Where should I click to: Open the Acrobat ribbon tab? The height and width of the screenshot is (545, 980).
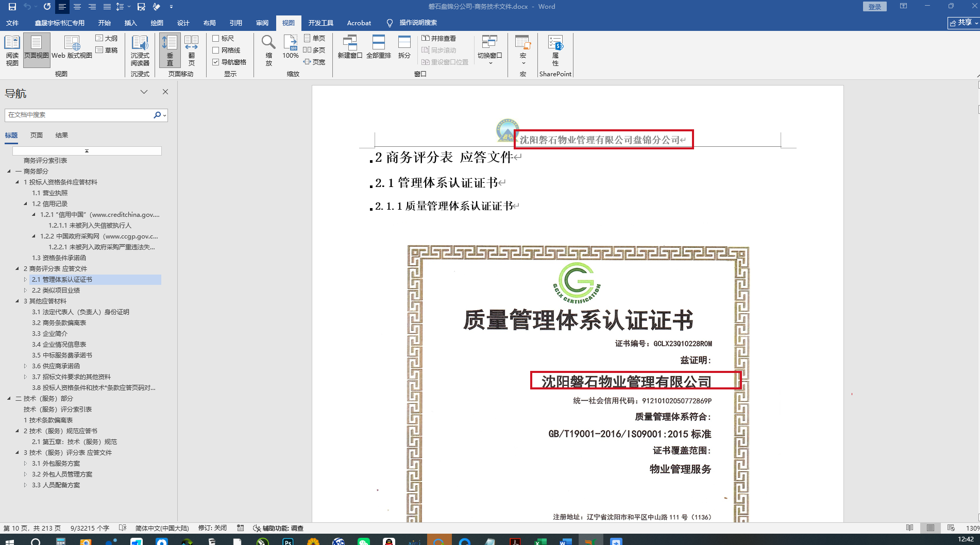(359, 23)
